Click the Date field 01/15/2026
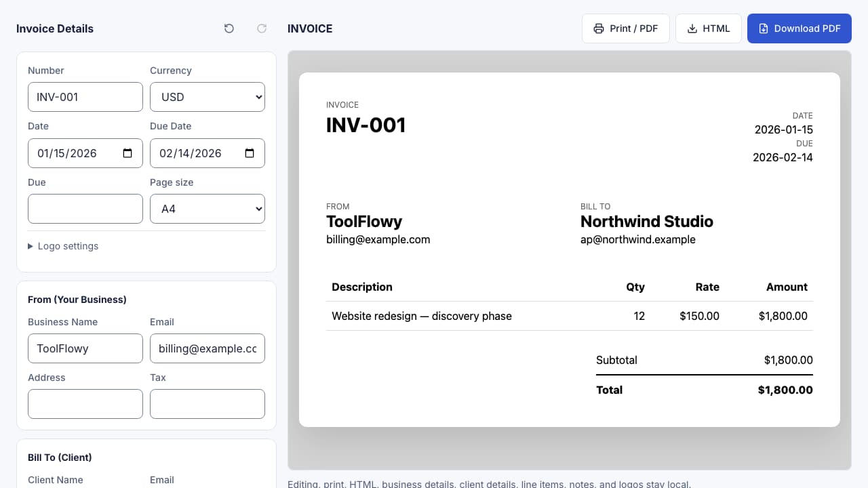 tap(85, 153)
